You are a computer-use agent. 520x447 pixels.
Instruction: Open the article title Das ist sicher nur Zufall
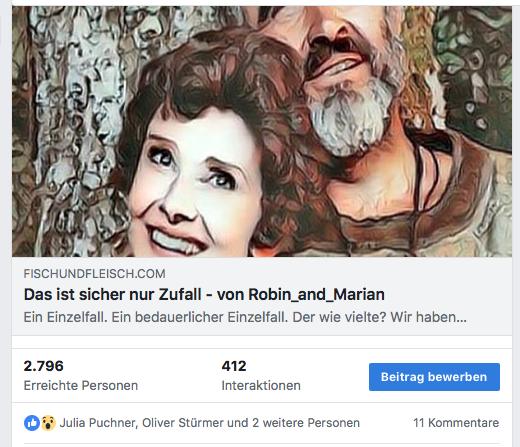click(112, 294)
